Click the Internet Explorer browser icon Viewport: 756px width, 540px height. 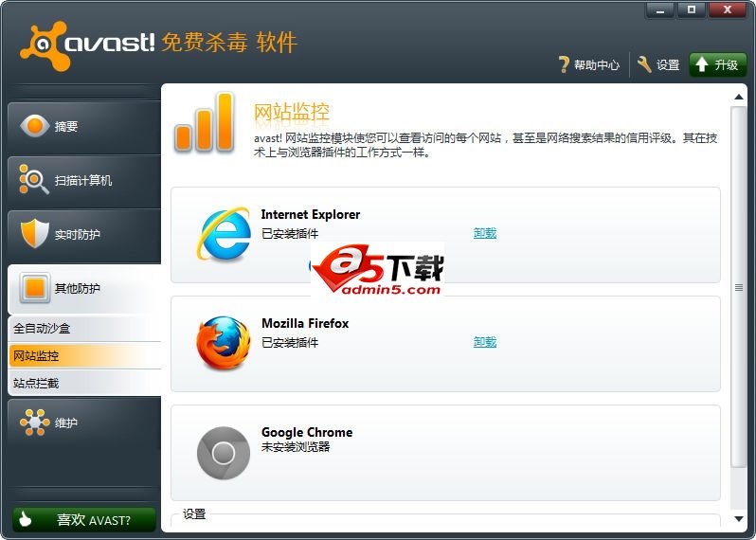click(x=224, y=234)
